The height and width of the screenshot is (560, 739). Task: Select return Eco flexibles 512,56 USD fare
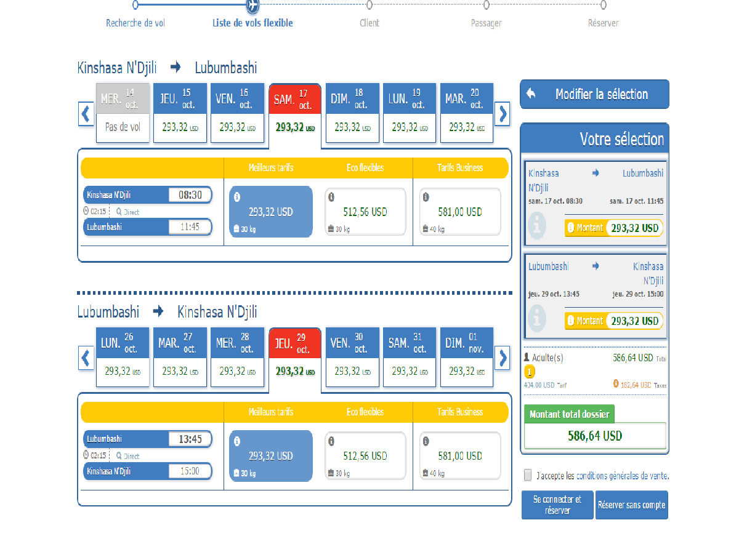365,456
